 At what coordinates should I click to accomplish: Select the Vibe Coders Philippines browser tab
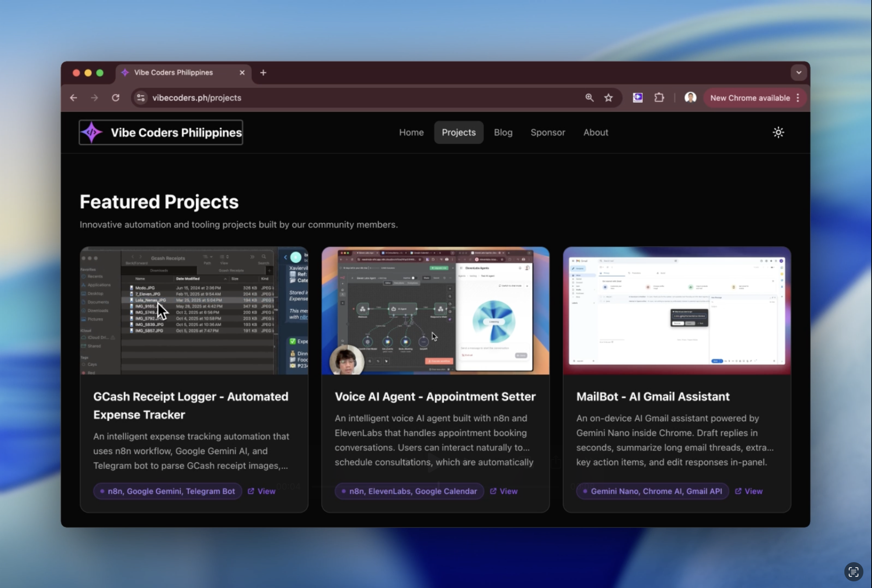pos(173,72)
